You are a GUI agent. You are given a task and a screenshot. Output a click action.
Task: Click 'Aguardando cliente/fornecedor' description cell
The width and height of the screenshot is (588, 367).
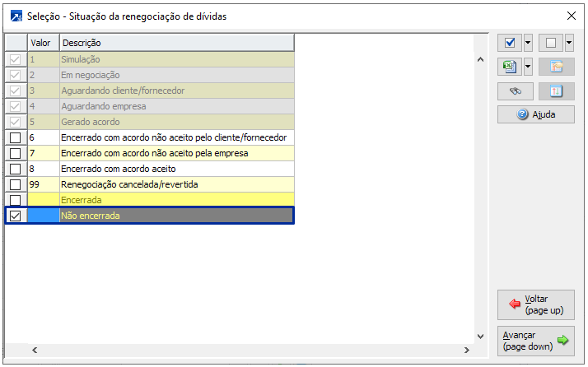pyautogui.click(x=177, y=91)
